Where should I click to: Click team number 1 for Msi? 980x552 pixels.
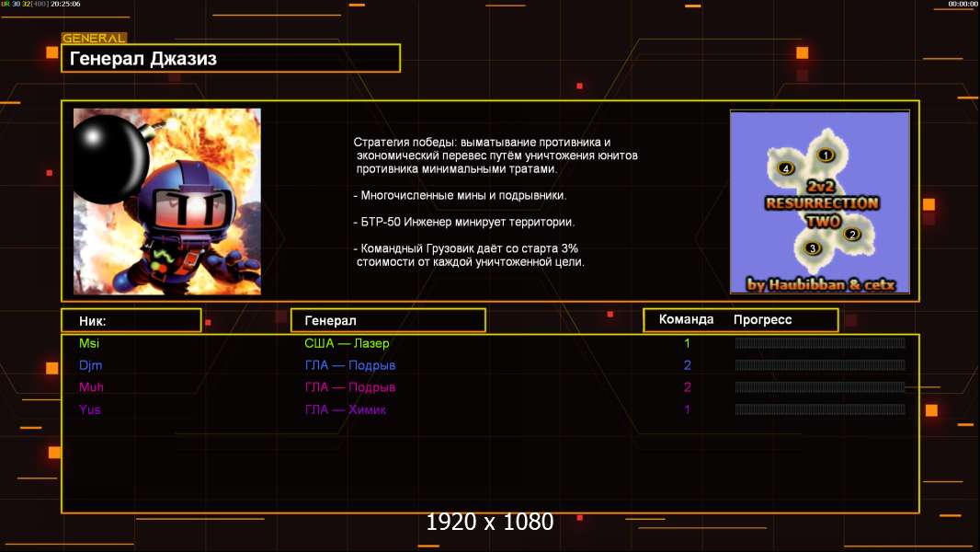[687, 343]
